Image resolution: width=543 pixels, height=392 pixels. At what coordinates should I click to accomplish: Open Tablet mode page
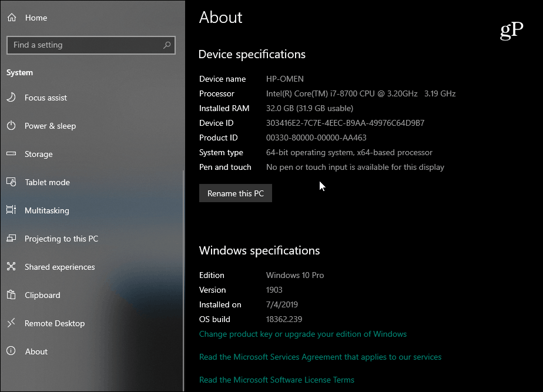click(x=47, y=182)
